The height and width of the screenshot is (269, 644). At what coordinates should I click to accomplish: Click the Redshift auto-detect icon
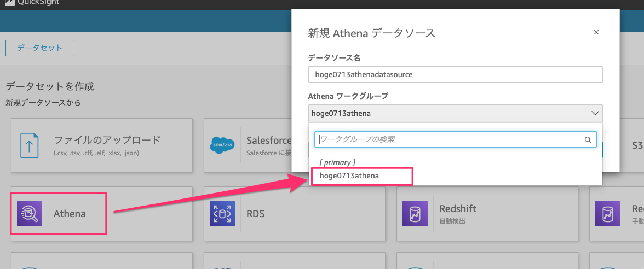click(415, 214)
